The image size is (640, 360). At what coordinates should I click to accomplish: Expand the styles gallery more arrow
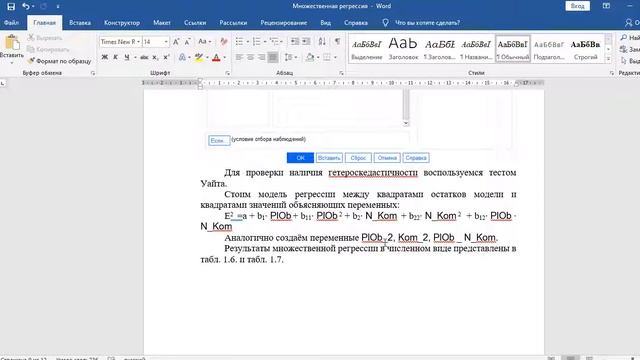tap(608, 59)
